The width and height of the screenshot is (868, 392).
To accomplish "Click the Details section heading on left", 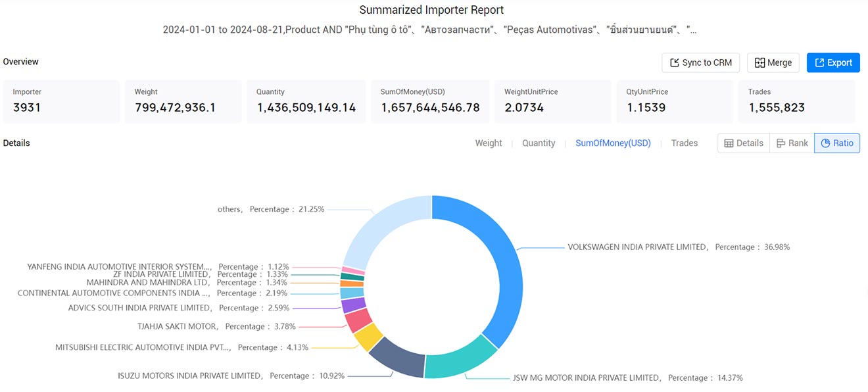I will point(16,143).
